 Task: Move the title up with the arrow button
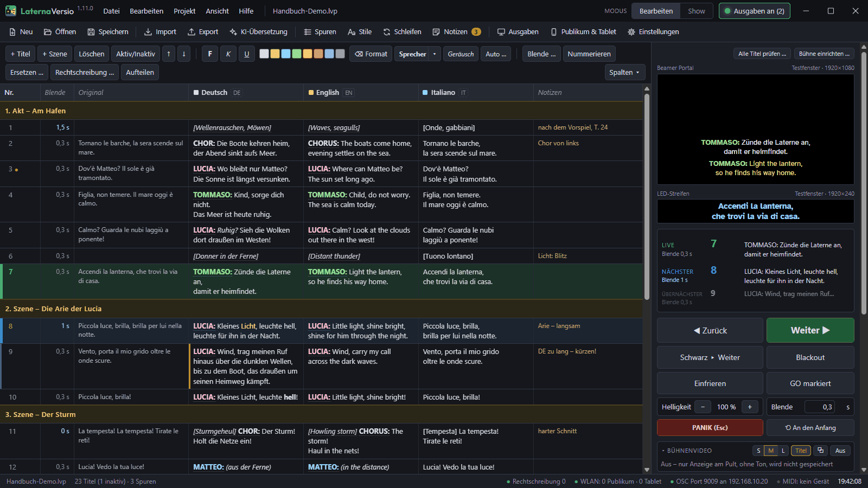tap(169, 54)
